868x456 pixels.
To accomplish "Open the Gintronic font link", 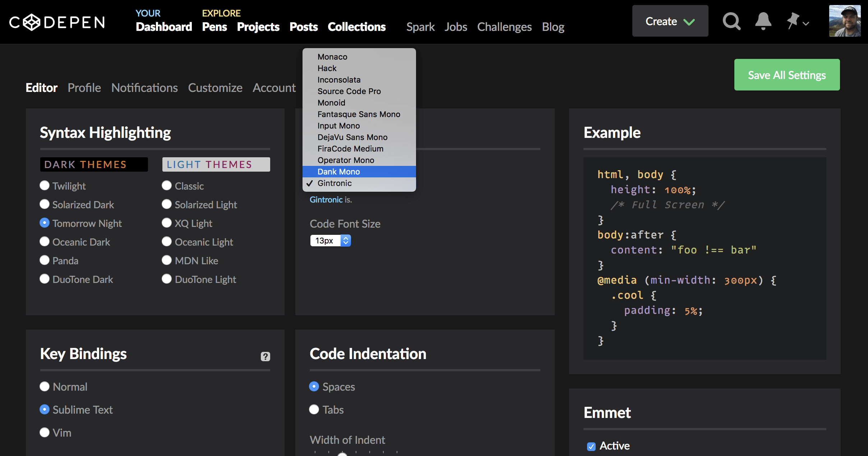I will [326, 200].
